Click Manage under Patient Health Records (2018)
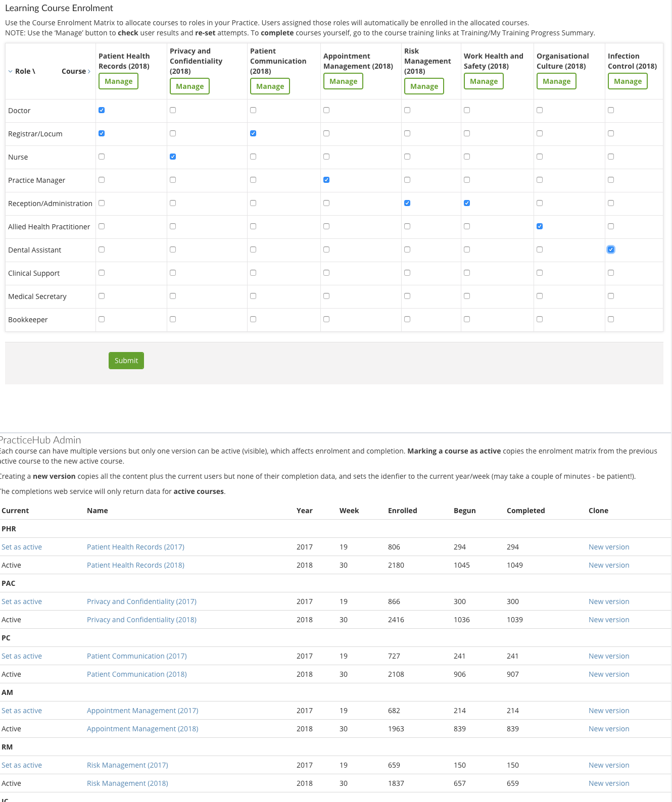Image resolution: width=672 pixels, height=802 pixels. [x=118, y=81]
